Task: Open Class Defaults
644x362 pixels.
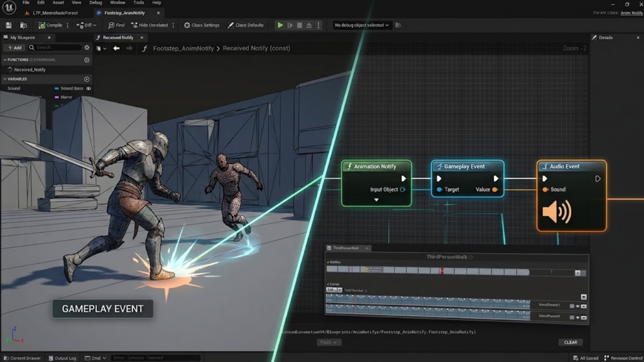Action: (x=246, y=25)
